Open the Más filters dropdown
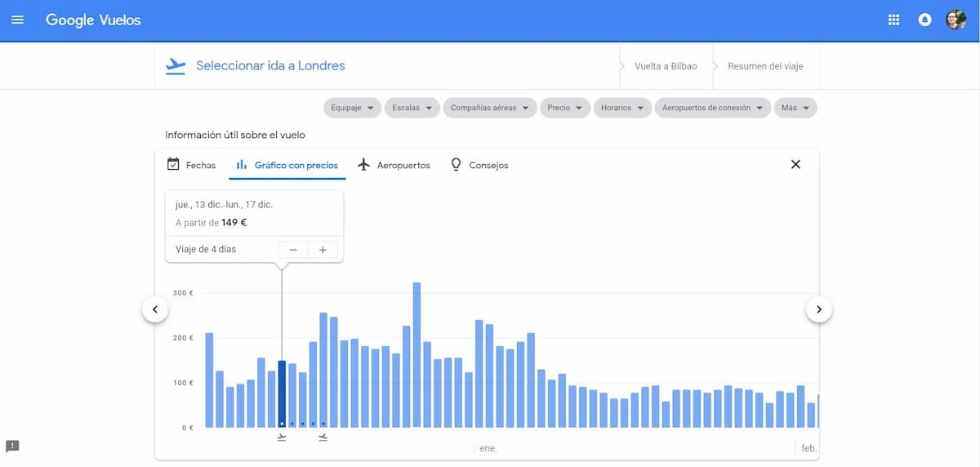This screenshot has height=467, width=980. [x=795, y=108]
